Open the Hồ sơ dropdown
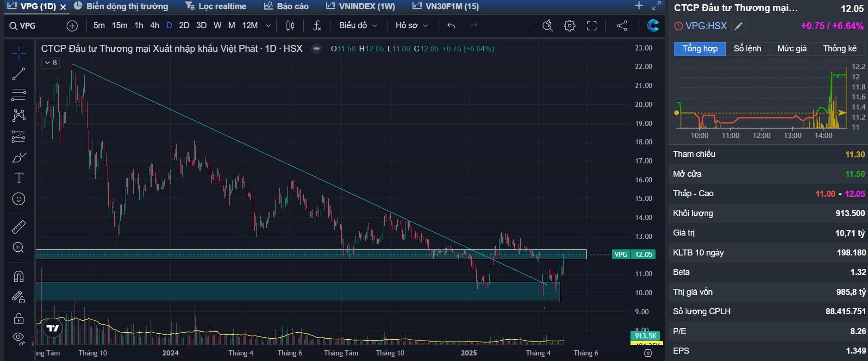Screen dimensions: 868x361 click(412, 25)
